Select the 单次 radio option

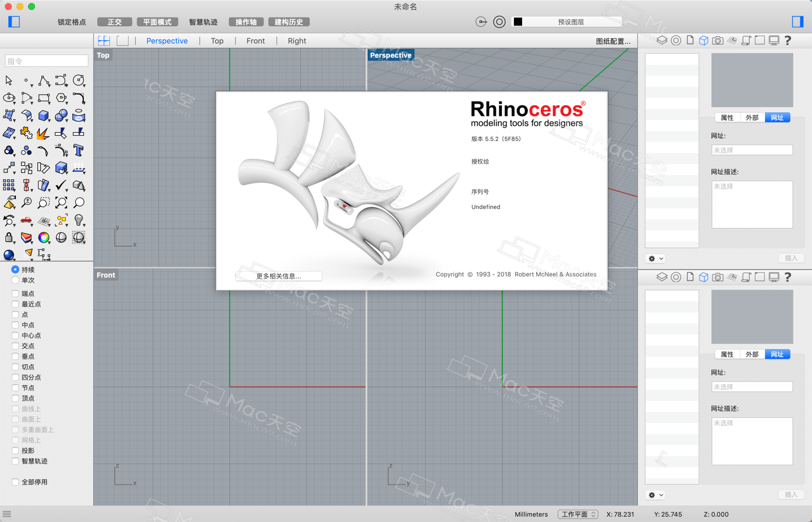pyautogui.click(x=15, y=280)
